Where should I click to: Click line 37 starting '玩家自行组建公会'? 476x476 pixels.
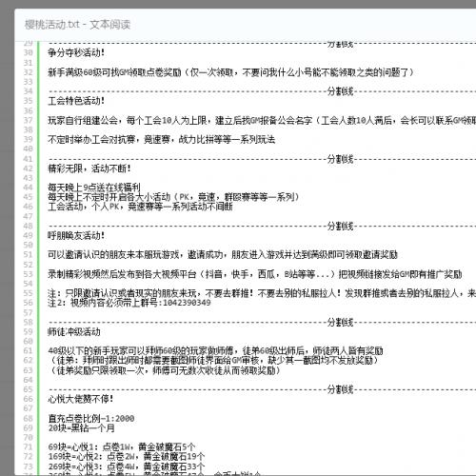point(262,120)
